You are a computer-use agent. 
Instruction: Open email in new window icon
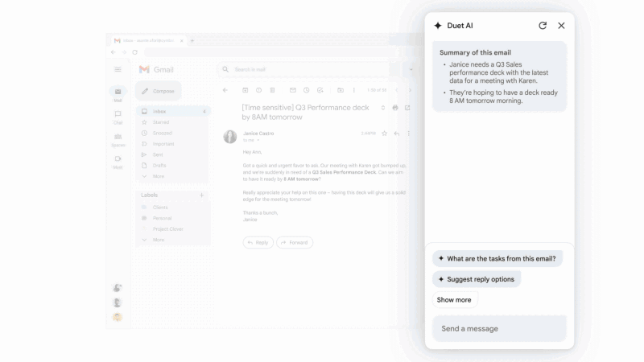(407, 108)
